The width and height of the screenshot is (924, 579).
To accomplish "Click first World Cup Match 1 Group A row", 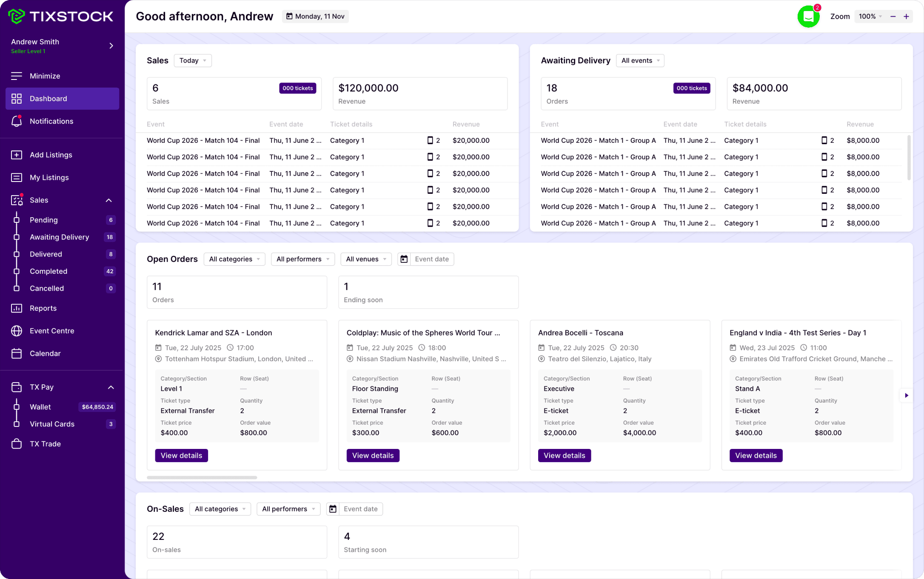I will tap(721, 140).
